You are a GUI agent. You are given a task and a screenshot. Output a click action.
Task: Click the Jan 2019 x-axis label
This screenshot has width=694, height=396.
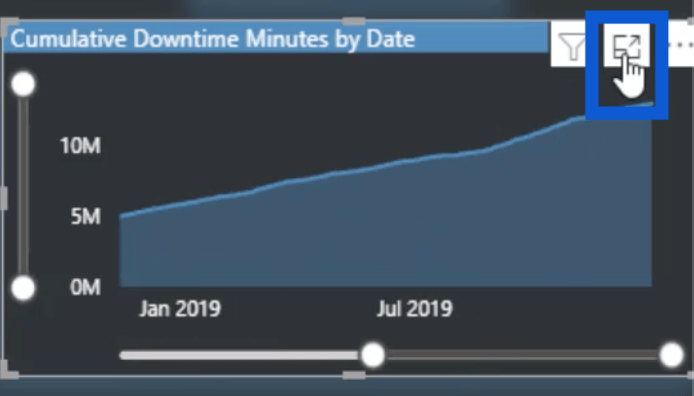180,308
